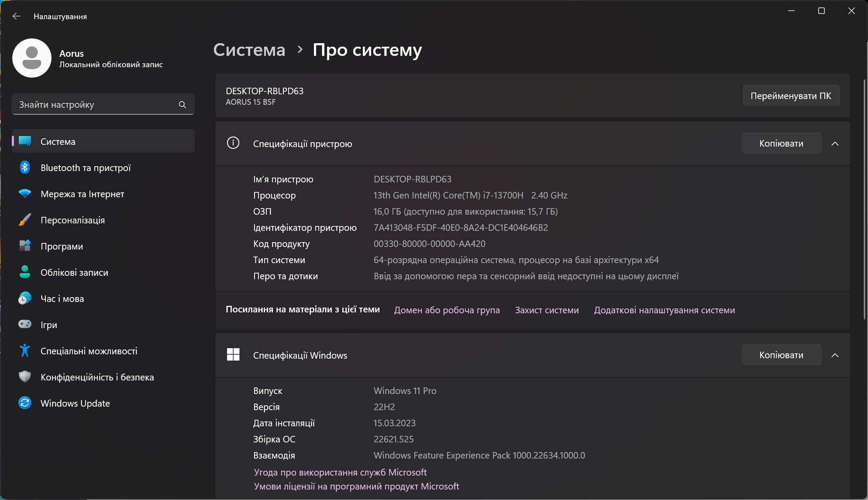The height and width of the screenshot is (500, 868).
Task: Click the Програми apps icon
Action: [x=25, y=246]
